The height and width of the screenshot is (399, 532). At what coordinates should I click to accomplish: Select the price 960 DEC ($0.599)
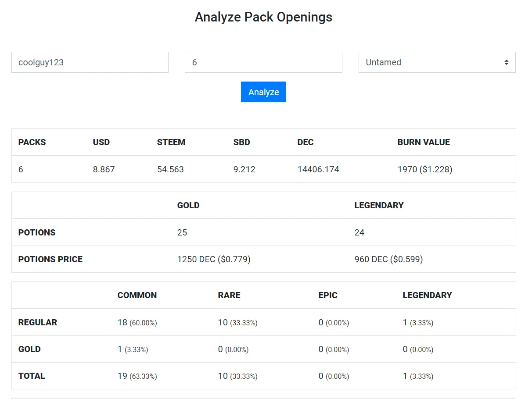[x=388, y=259]
